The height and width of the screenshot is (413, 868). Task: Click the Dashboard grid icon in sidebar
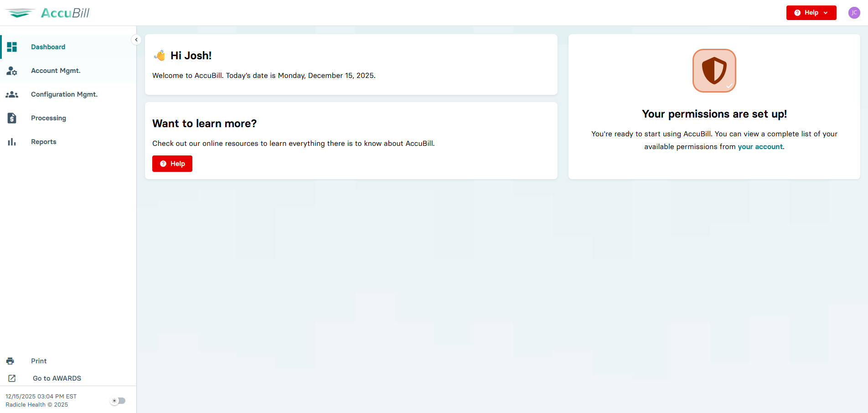click(x=12, y=47)
